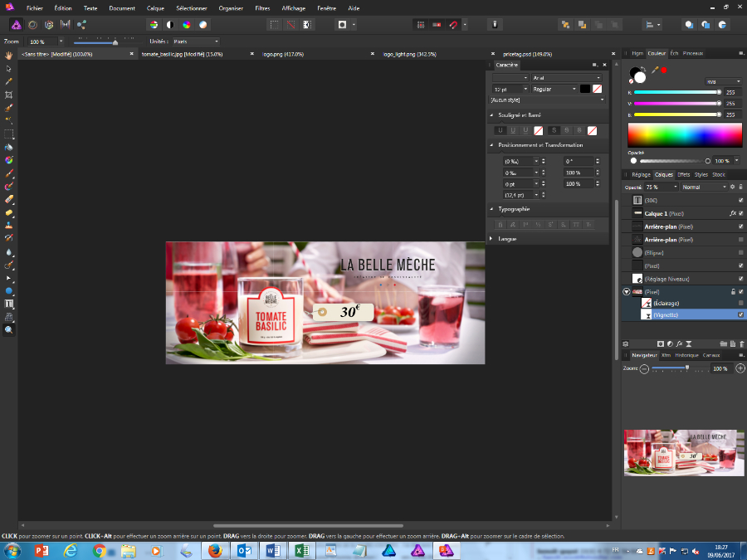This screenshot has height=560, width=747.
Task: Select the Blur droplet tool
Action: 8,252
